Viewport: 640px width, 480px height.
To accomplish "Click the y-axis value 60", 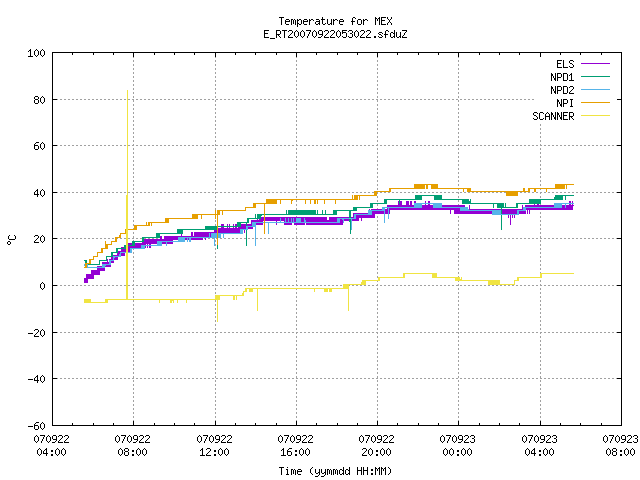I will click(40, 146).
